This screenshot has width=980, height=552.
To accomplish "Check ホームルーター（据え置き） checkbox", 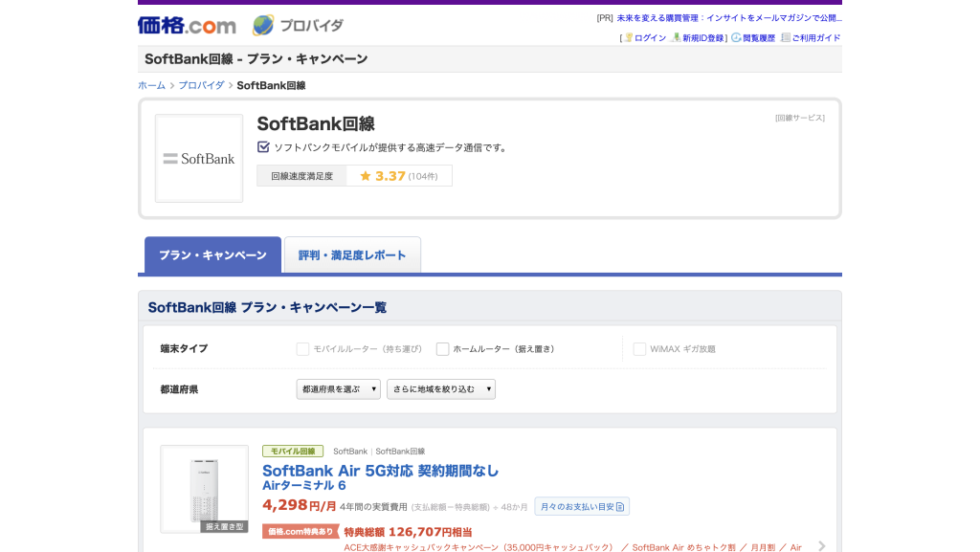I will pos(442,349).
